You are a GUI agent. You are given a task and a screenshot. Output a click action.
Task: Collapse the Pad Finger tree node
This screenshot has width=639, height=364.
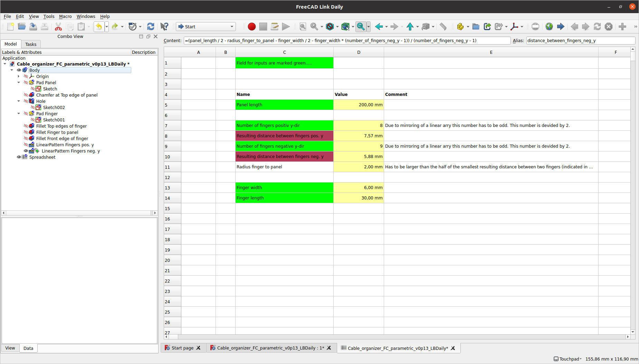point(19,114)
